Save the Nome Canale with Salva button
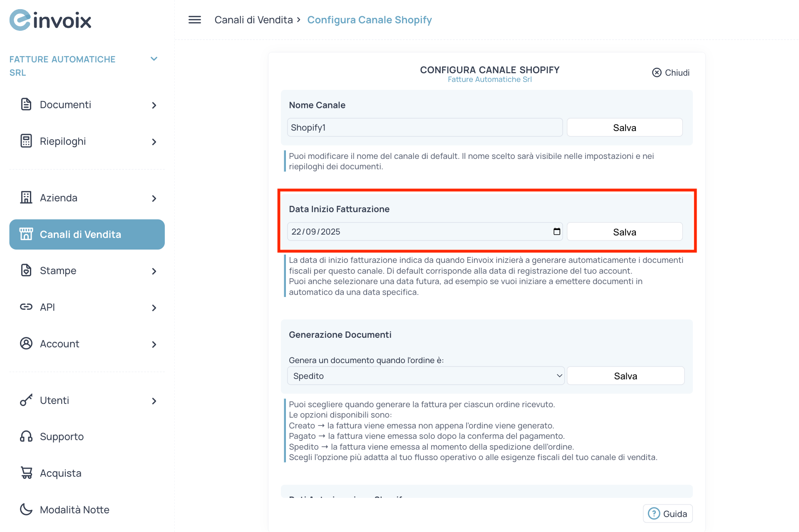The image size is (799, 532). pos(624,127)
